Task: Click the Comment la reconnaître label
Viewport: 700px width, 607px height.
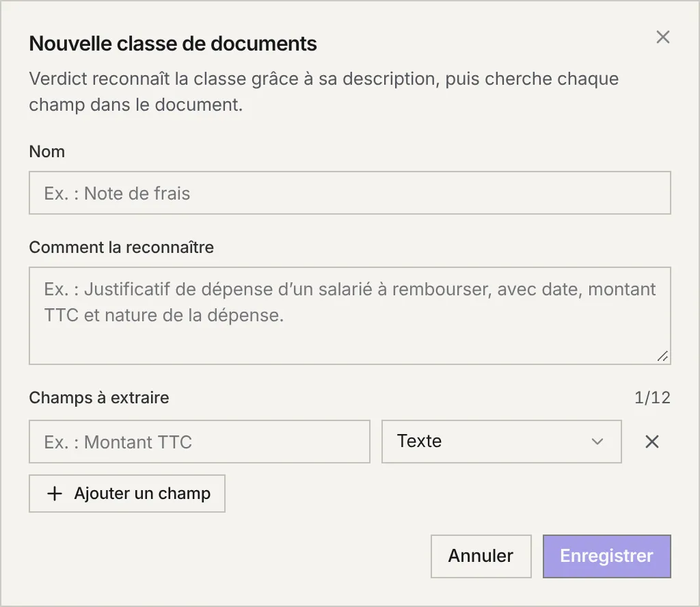Action: (x=122, y=247)
